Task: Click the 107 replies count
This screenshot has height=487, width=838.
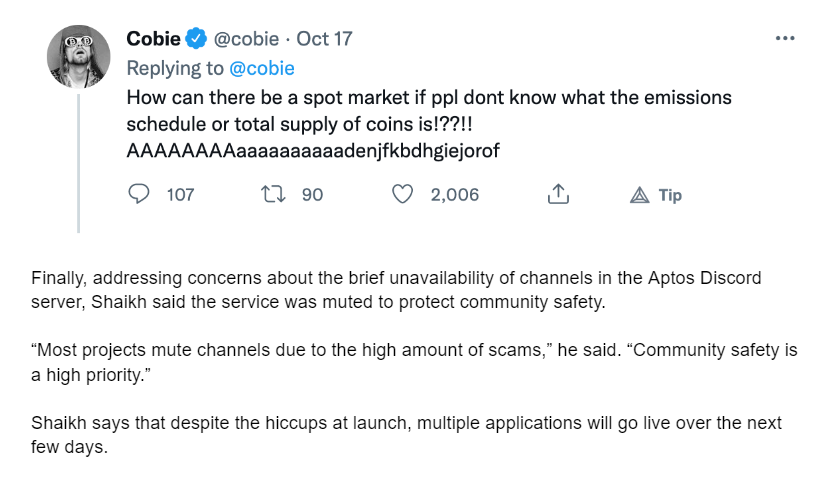Action: tap(180, 195)
